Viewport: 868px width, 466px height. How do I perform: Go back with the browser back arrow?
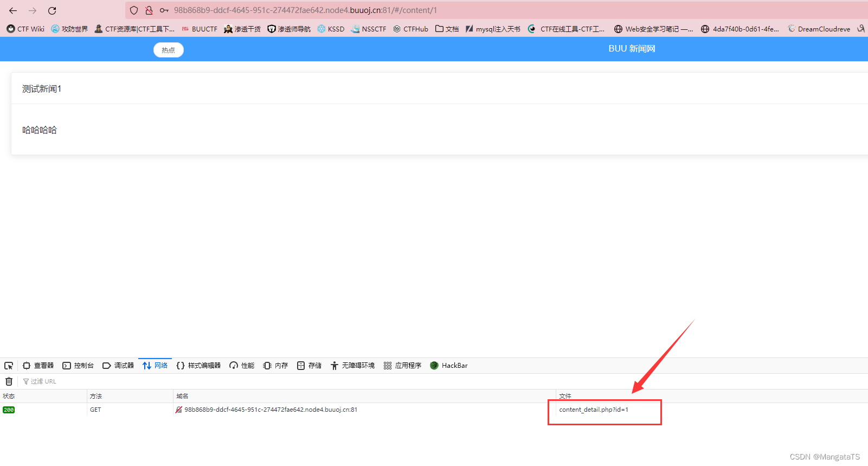point(13,10)
